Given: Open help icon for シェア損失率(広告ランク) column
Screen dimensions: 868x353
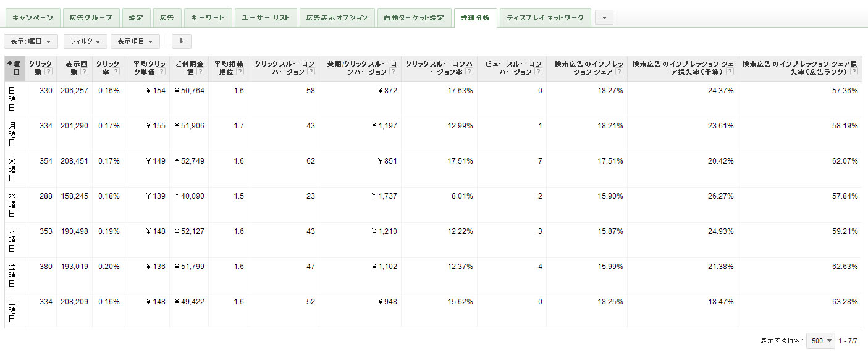Looking at the screenshot, I should pyautogui.click(x=853, y=72).
